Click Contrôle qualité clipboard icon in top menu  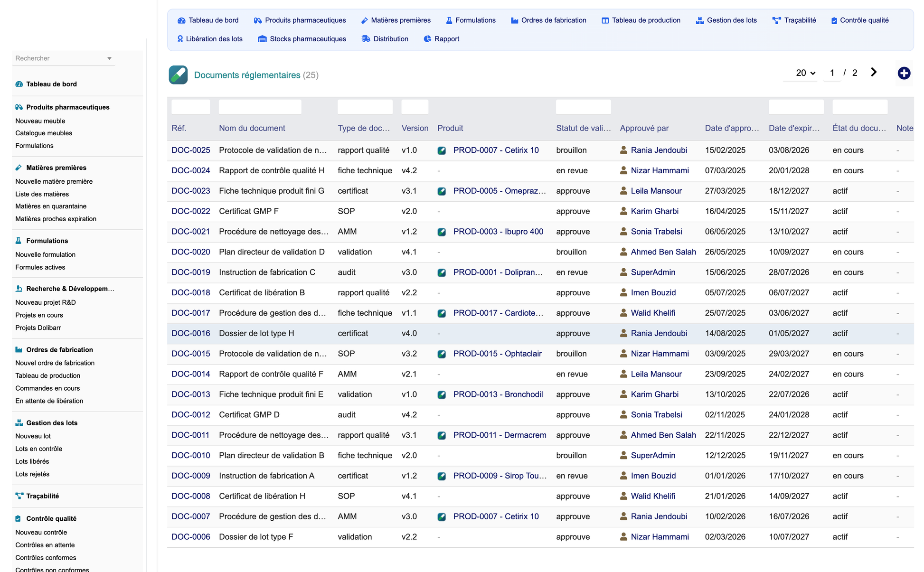tap(834, 20)
